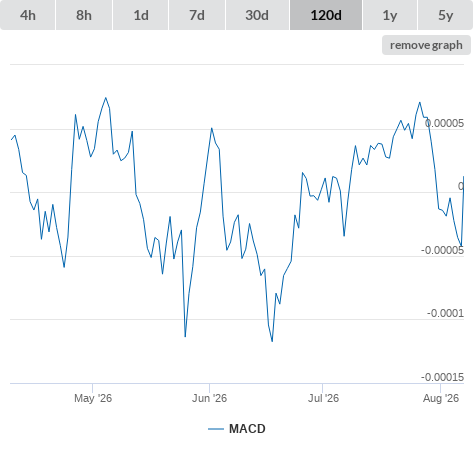Choose the 1d time range tab
This screenshot has height=455, width=474.
(141, 15)
